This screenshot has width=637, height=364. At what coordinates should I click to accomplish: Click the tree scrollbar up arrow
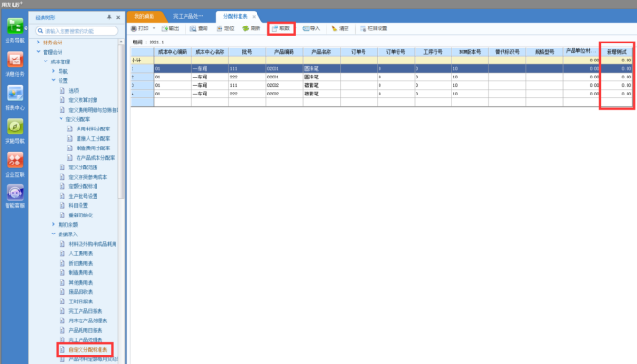pyautogui.click(x=121, y=42)
